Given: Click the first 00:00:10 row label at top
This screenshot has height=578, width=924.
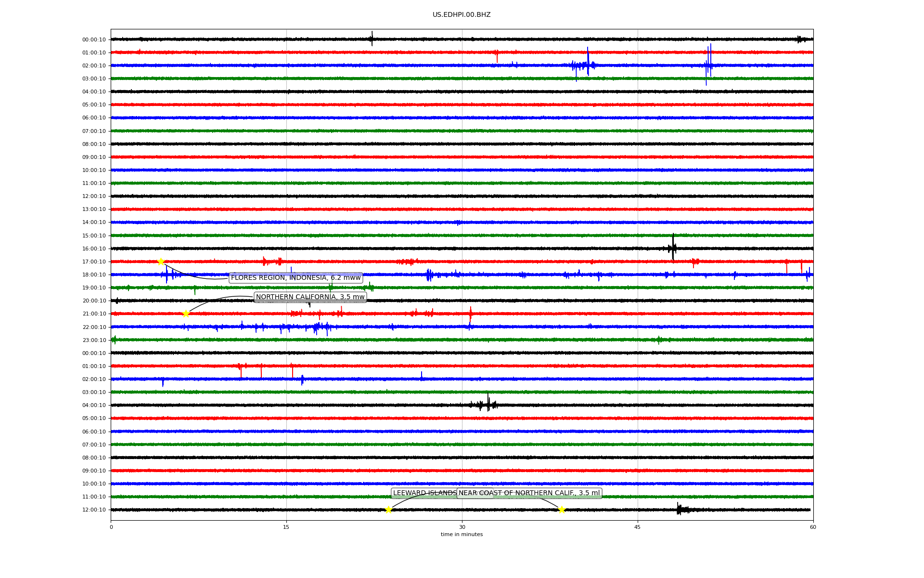Looking at the screenshot, I should coord(94,40).
